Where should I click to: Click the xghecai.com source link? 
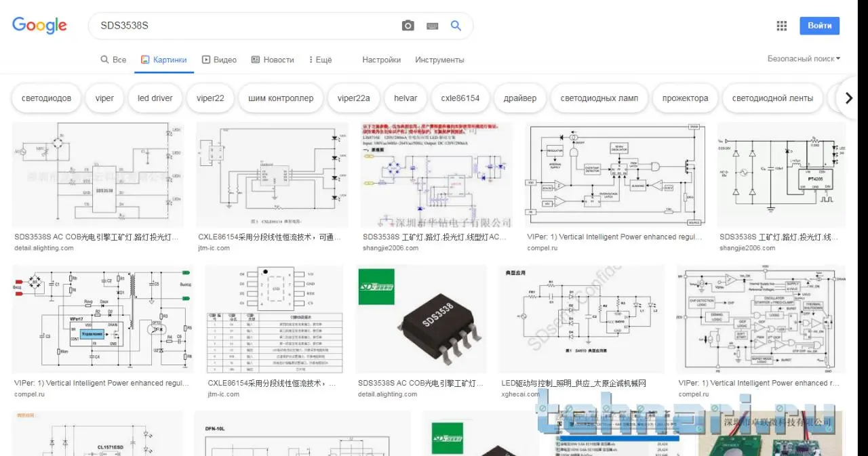pyautogui.click(x=520, y=394)
